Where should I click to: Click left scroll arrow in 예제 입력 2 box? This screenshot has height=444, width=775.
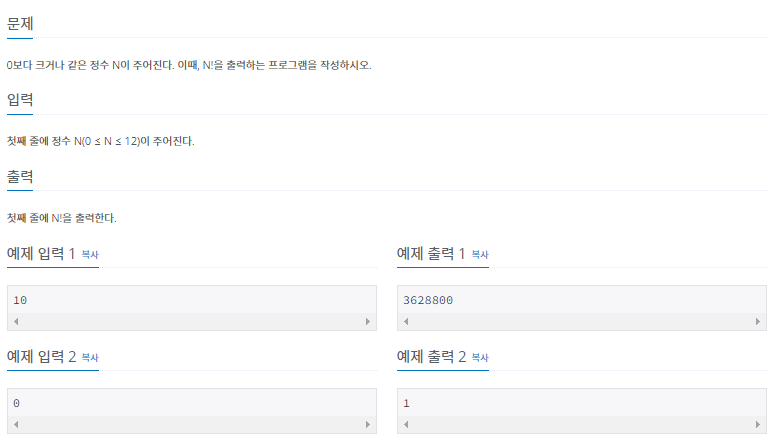pos(14,425)
